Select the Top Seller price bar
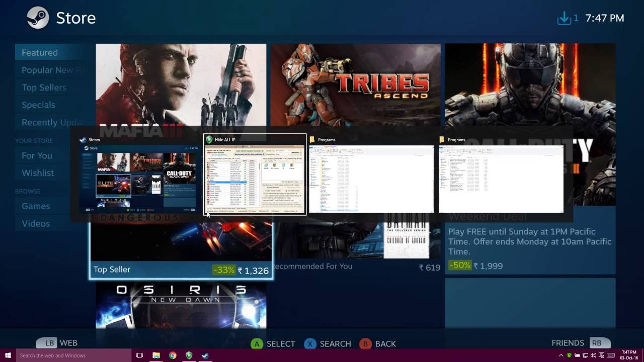The height and width of the screenshot is (362, 644). (x=181, y=269)
